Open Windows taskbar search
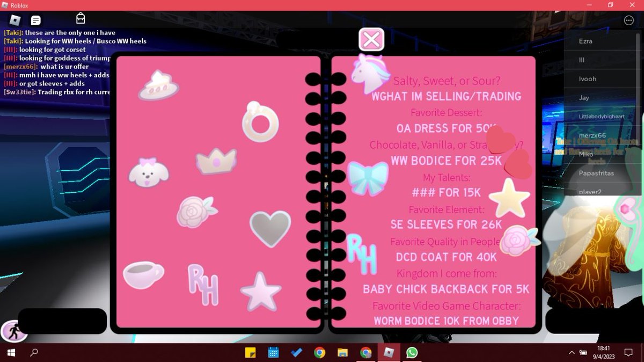Screen dimensions: 644x362 (x=34, y=353)
